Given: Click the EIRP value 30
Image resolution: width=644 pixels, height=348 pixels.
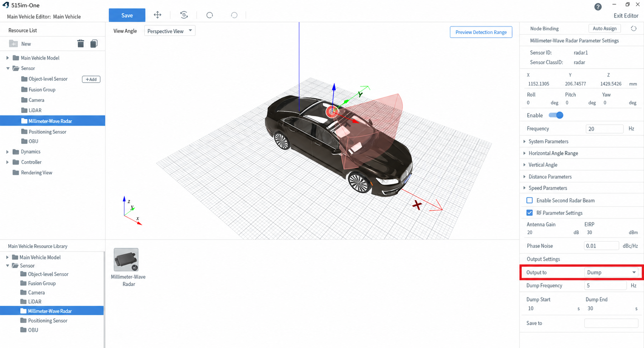Looking at the screenshot, I should click(x=589, y=233).
